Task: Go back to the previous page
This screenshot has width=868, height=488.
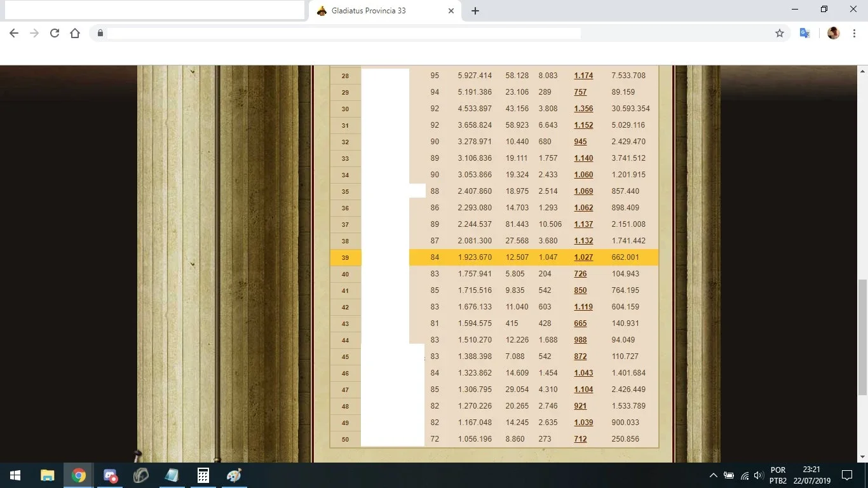Action: click(x=14, y=33)
